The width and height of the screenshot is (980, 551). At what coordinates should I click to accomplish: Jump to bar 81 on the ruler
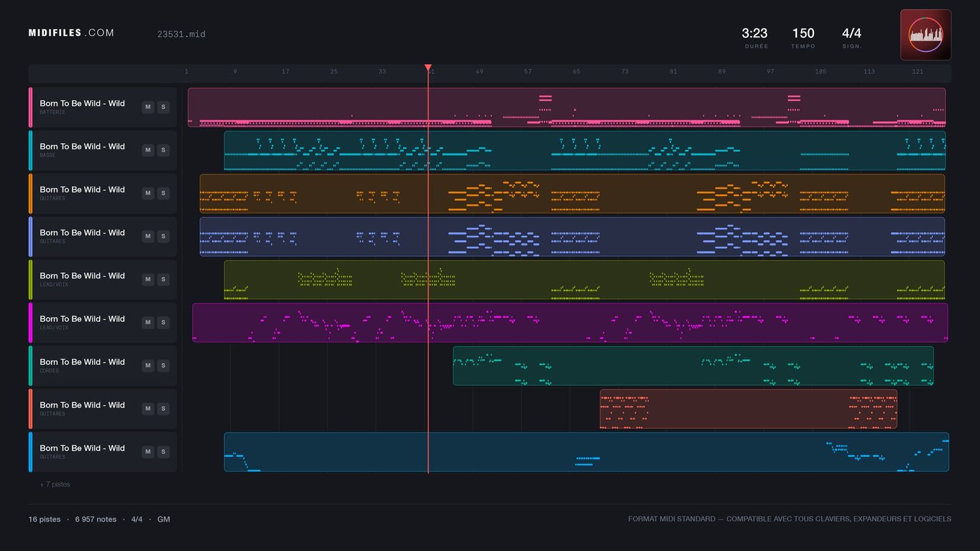coord(674,72)
